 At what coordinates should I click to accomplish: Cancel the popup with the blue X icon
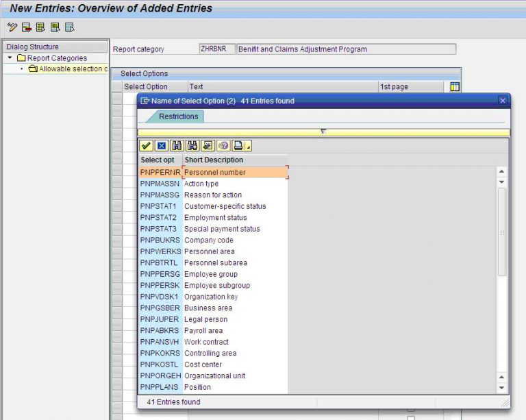tap(162, 146)
